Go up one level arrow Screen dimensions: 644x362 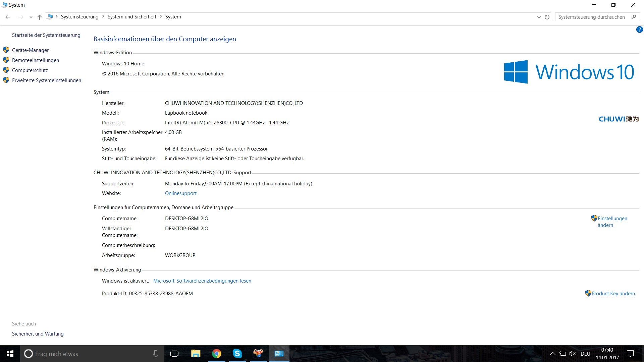click(40, 17)
